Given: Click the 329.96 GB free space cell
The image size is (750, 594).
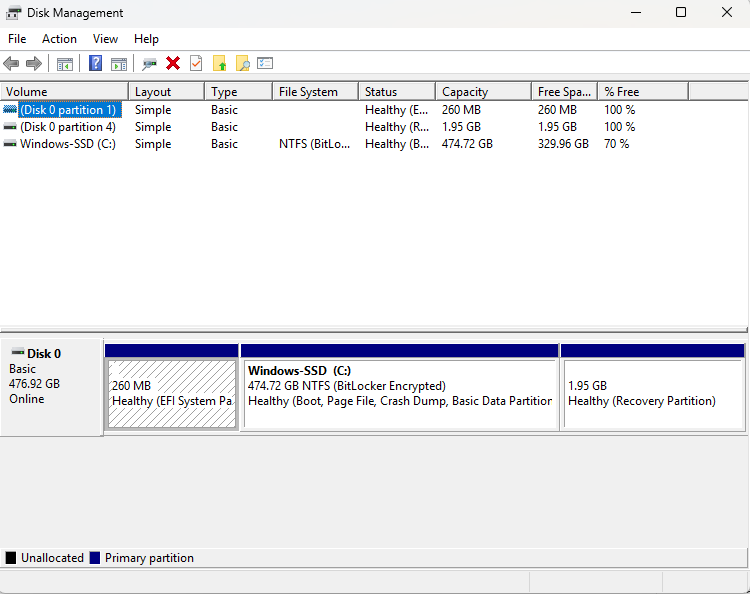Looking at the screenshot, I should pyautogui.click(x=563, y=144).
